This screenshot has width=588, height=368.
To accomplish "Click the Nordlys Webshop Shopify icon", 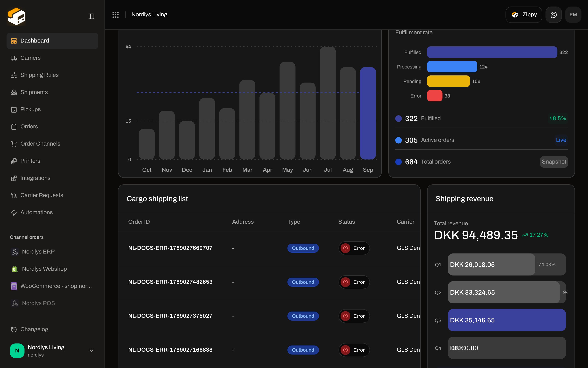I will pos(14,269).
